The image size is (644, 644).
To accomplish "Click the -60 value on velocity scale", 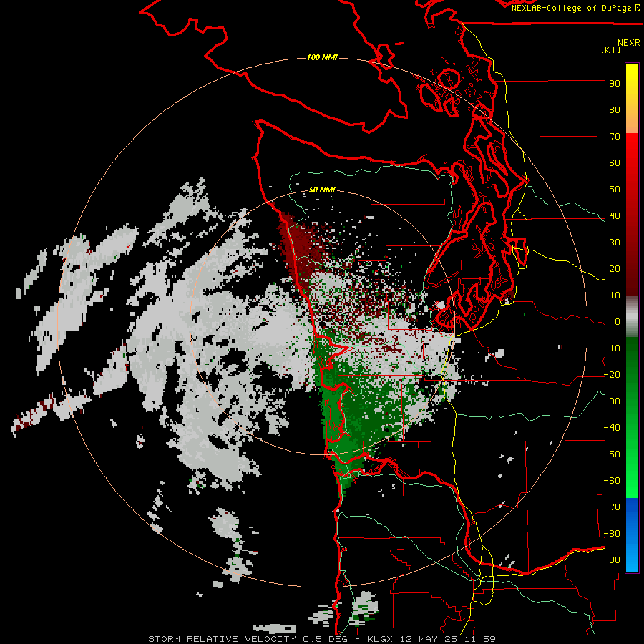I will [x=612, y=481].
